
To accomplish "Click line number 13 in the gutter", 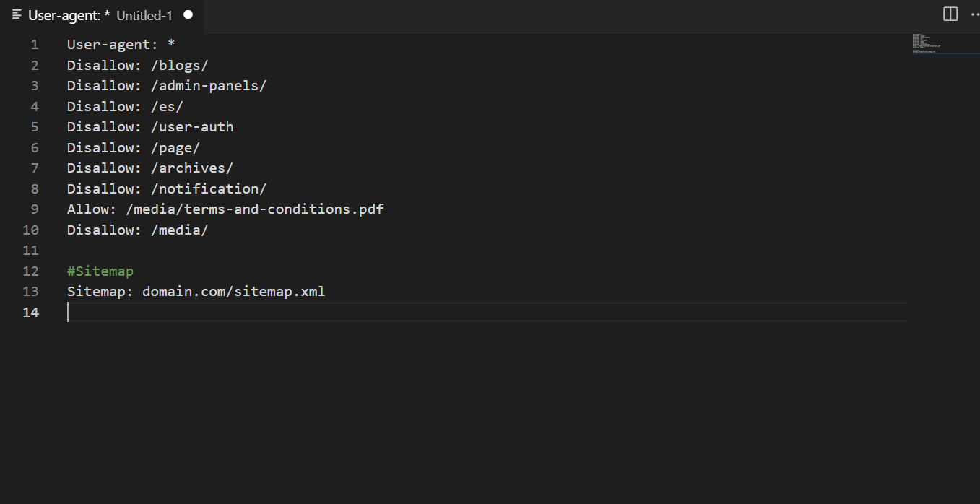I will point(30,292).
